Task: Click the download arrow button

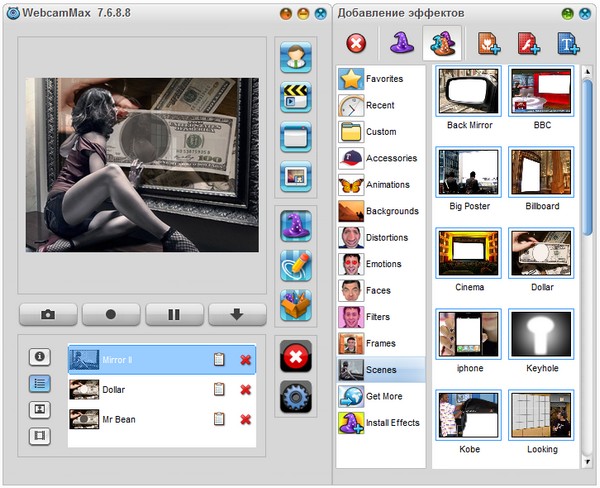Action: [x=237, y=314]
